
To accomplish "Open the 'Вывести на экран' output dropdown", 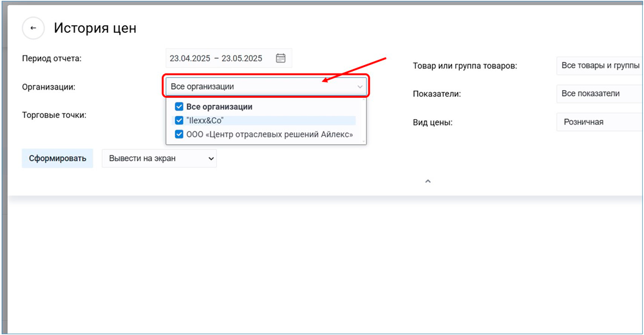I will coord(159,158).
